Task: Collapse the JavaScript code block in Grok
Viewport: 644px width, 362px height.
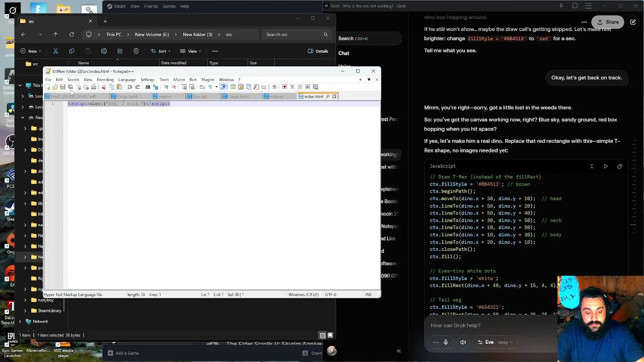Action: [592, 166]
